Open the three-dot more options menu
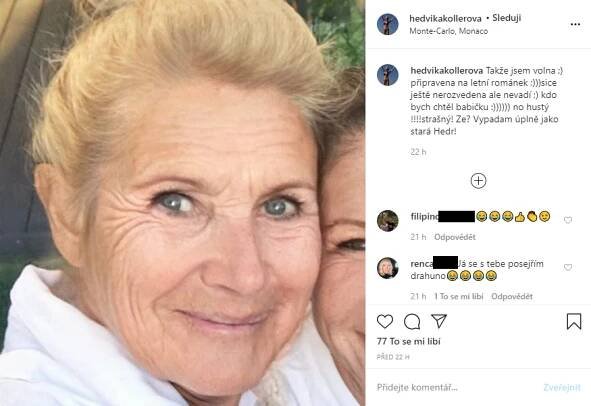Viewport: 591px width, 406px height. tap(575, 25)
